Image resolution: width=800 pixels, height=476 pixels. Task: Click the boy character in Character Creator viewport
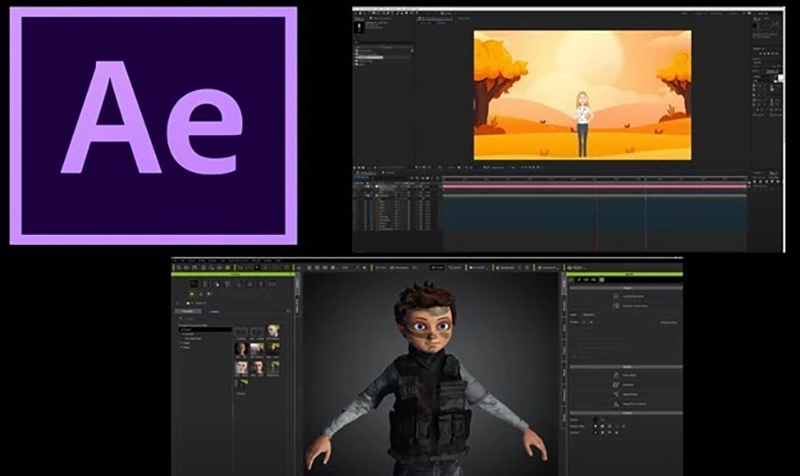429,378
